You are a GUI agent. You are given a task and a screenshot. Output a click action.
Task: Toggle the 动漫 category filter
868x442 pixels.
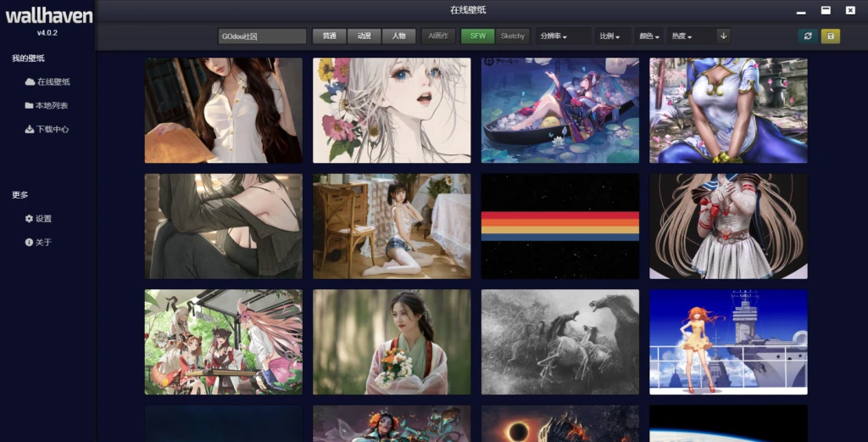tap(364, 36)
